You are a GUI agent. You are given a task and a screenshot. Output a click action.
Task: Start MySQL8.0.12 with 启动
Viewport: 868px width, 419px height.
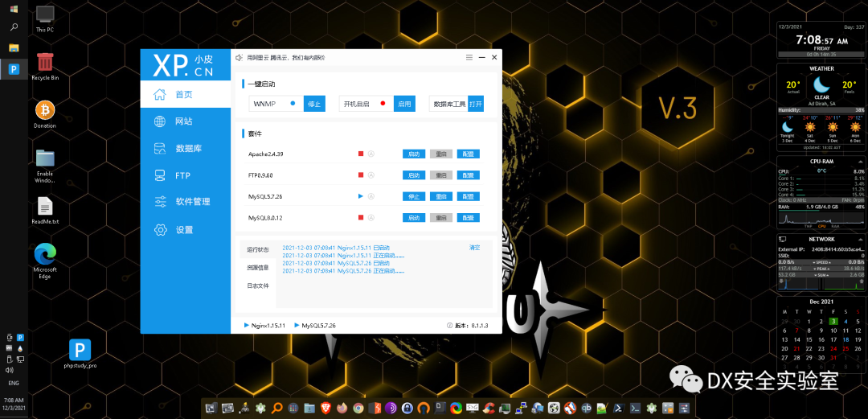point(414,218)
